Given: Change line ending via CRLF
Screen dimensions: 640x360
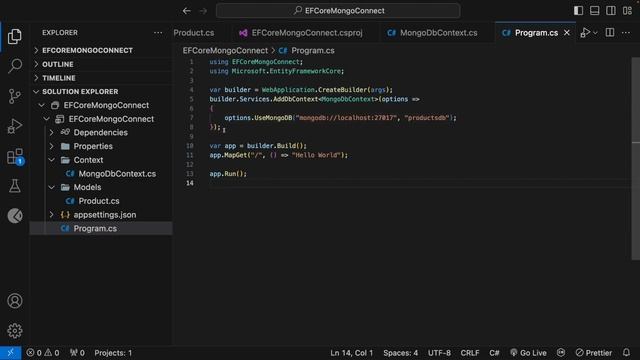Looking at the screenshot, I should click(470, 353).
